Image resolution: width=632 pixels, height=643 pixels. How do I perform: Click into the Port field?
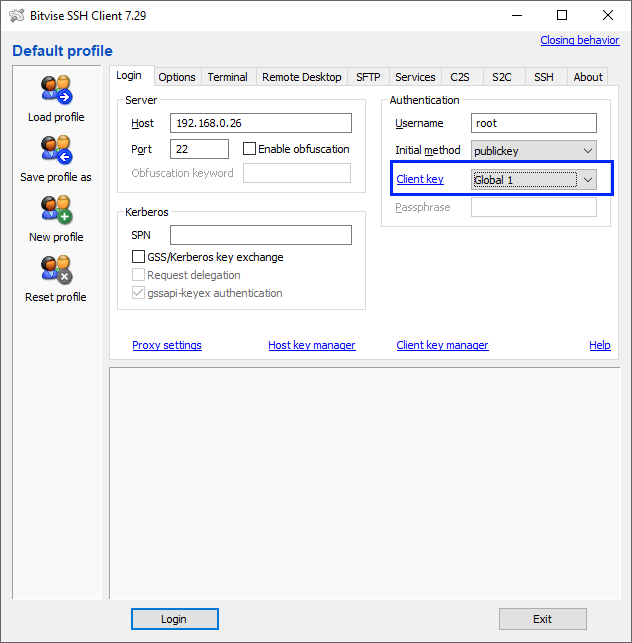(x=199, y=149)
